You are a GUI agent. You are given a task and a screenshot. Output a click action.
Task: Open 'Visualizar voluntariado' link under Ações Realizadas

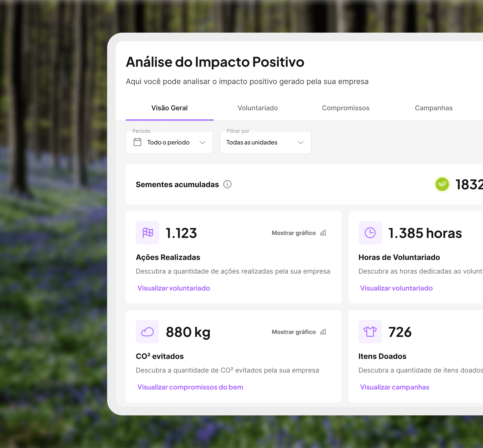[x=174, y=288]
